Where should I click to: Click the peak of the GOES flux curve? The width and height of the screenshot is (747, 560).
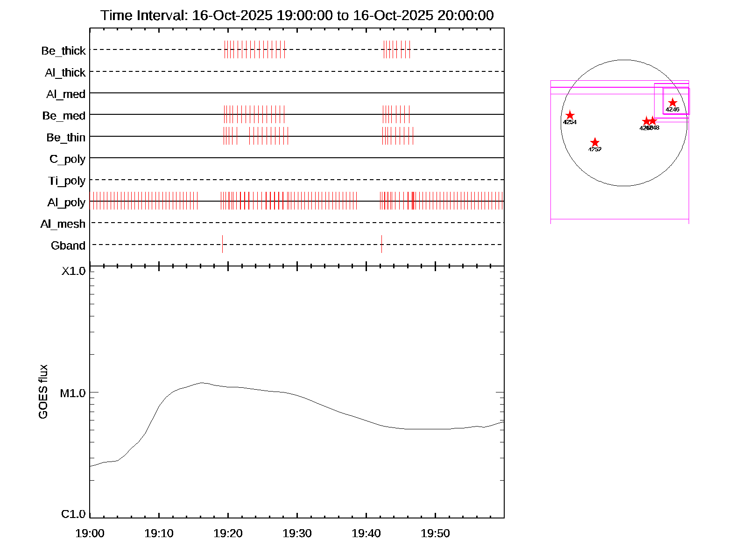tap(202, 383)
